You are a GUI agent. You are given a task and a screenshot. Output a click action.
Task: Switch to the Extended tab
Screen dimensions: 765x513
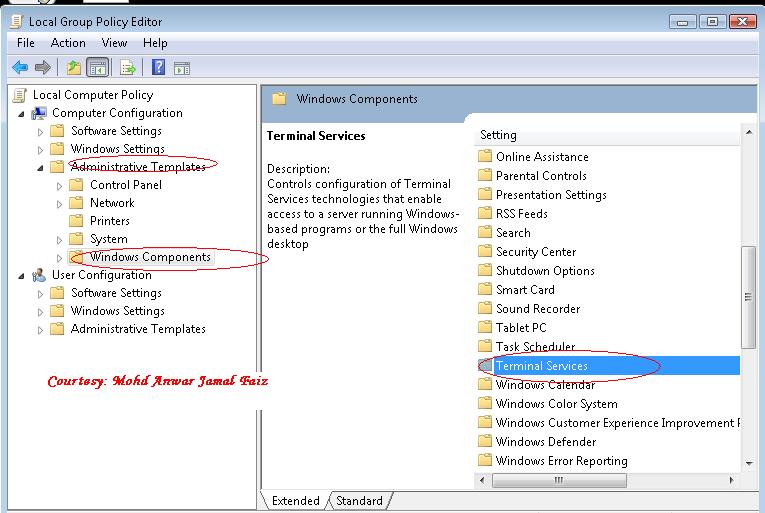[x=295, y=501]
